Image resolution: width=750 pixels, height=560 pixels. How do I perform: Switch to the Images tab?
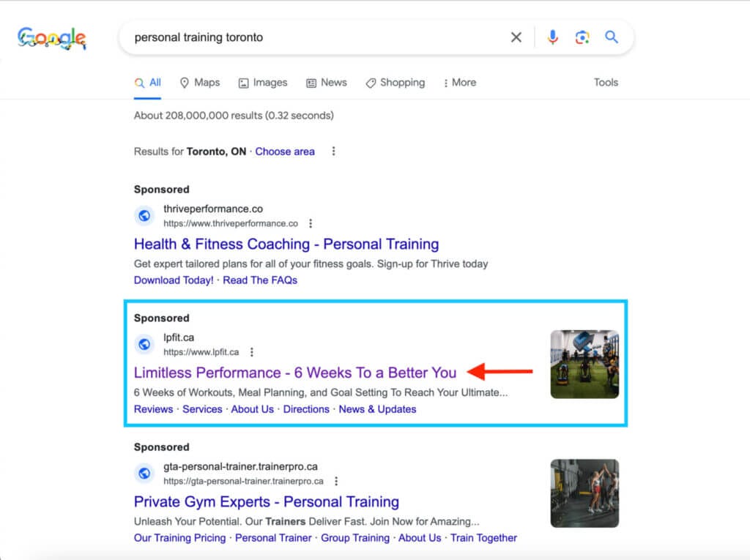pos(263,83)
